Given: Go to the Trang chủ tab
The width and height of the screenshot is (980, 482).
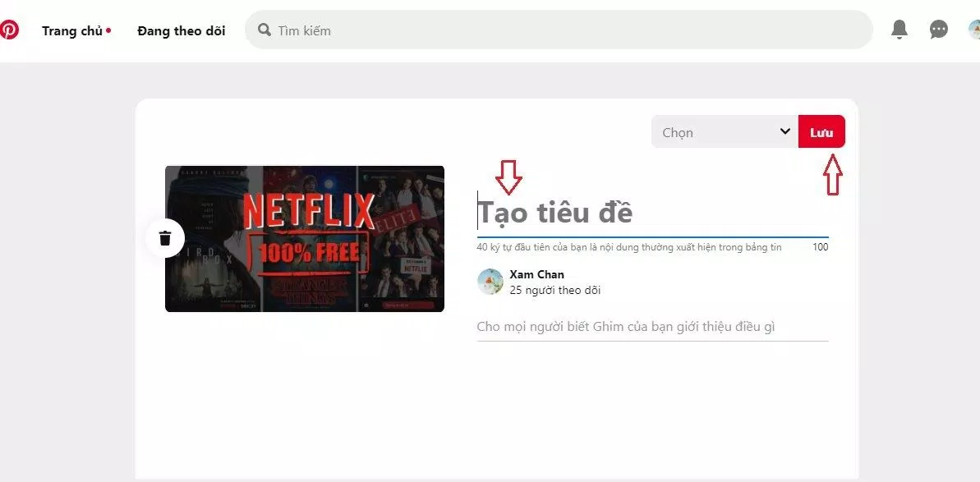Looking at the screenshot, I should [72, 30].
